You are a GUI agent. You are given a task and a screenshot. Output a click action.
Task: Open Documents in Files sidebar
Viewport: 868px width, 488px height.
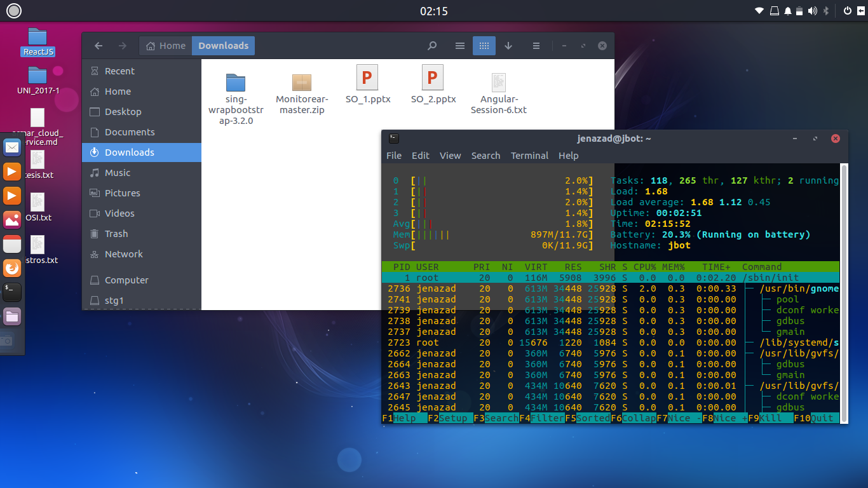point(142,132)
